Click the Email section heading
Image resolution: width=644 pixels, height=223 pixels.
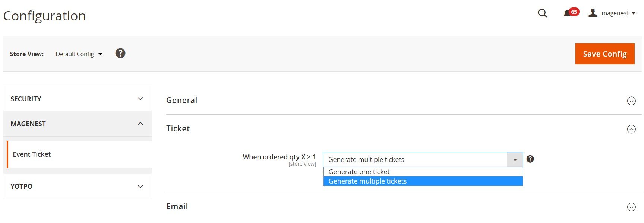point(177,206)
